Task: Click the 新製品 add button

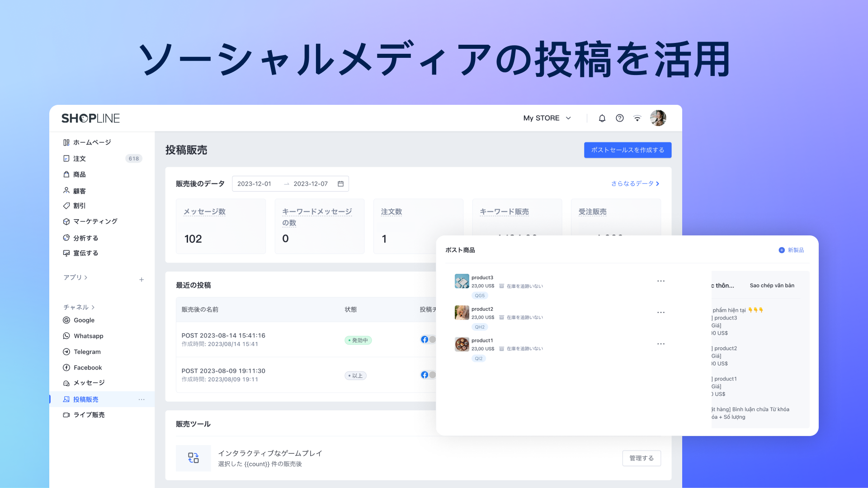Action: click(791, 250)
